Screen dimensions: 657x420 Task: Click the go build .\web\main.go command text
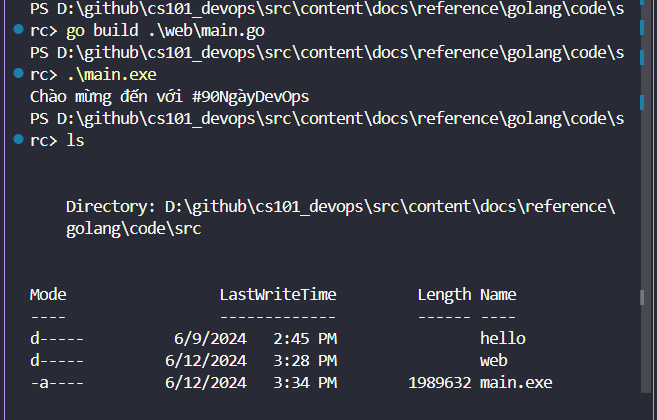[166, 31]
